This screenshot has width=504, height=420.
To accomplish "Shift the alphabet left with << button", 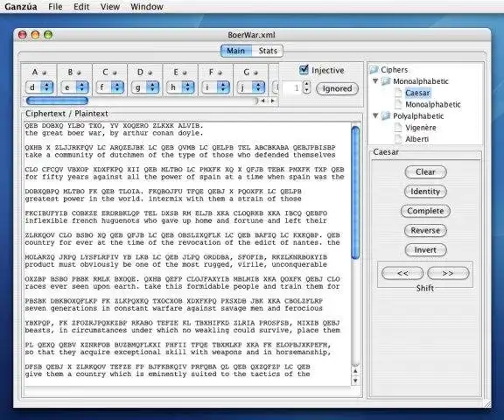I will pos(402,273).
